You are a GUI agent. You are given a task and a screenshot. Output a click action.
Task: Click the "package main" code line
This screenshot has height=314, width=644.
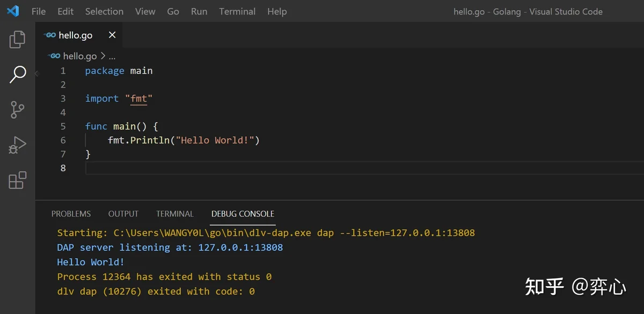tap(119, 71)
